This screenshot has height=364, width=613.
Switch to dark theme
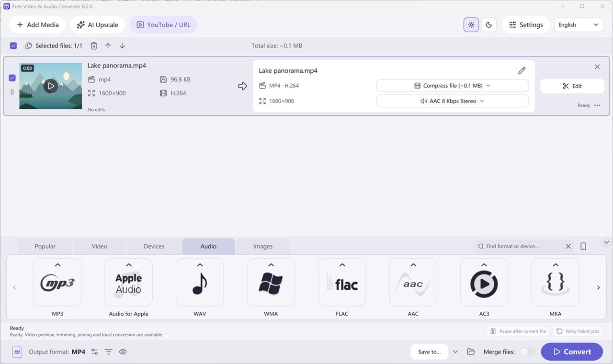[x=488, y=25]
